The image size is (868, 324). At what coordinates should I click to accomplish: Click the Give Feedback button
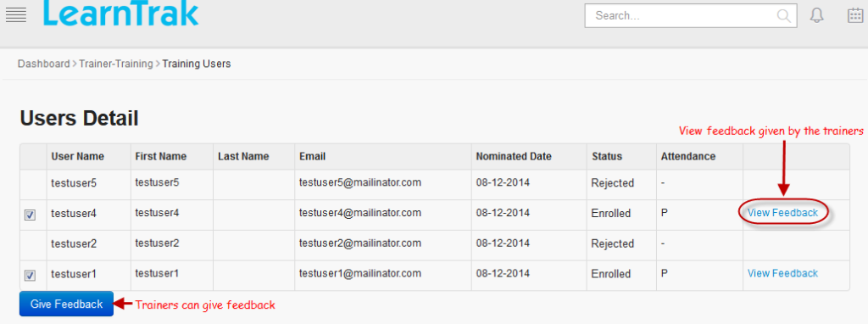66,304
